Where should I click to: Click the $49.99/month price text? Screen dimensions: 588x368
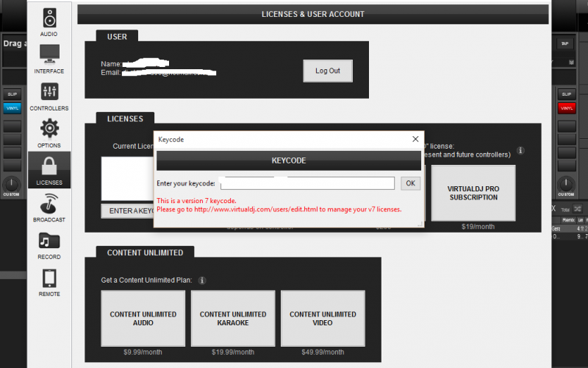click(x=323, y=353)
